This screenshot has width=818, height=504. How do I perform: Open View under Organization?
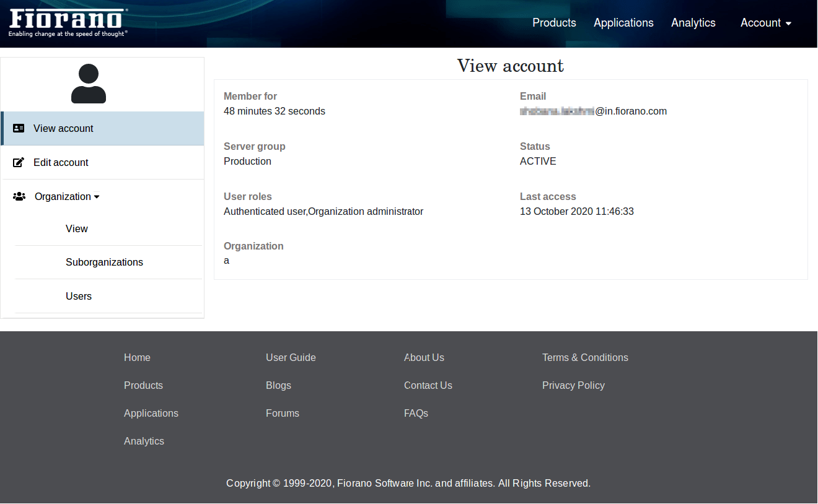pos(77,228)
